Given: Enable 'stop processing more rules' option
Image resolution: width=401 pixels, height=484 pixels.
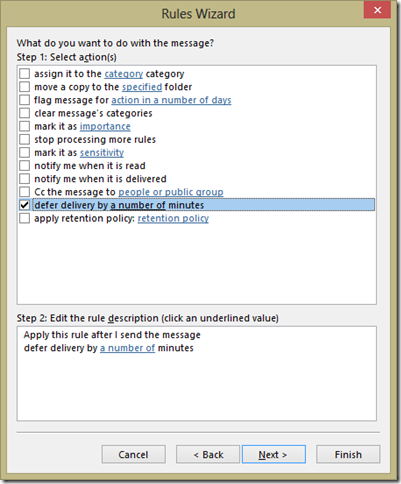Looking at the screenshot, I should [x=25, y=139].
